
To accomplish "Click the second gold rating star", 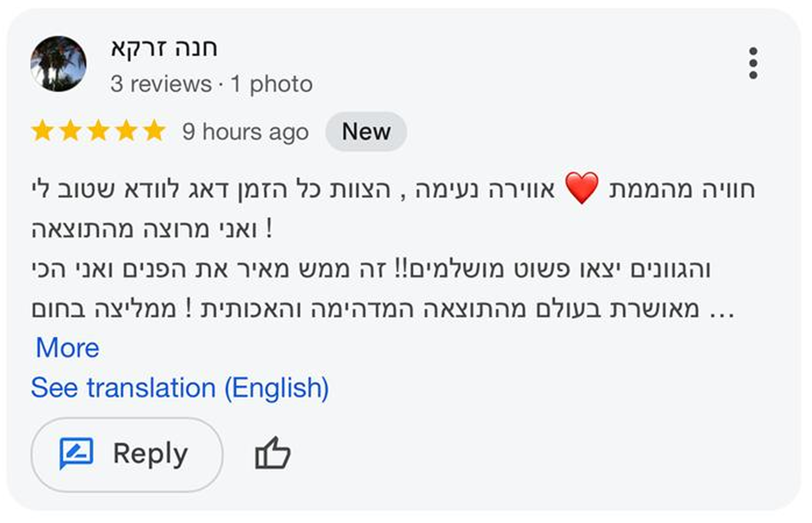I will tap(70, 130).
